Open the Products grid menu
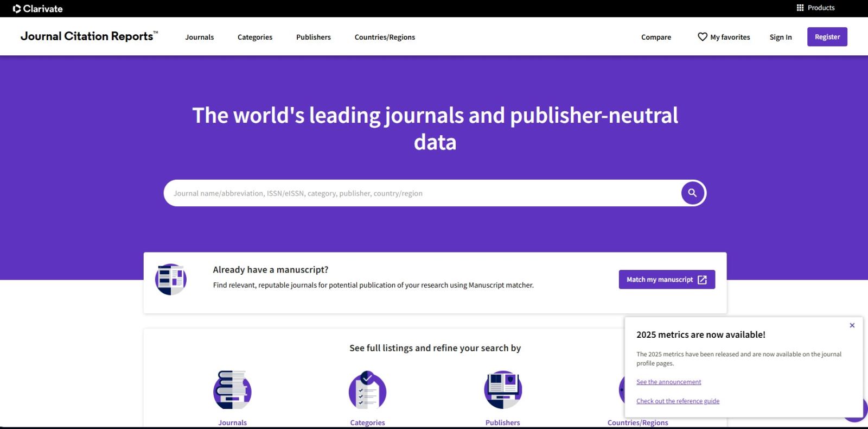The width and height of the screenshot is (868, 429). pyautogui.click(x=815, y=8)
